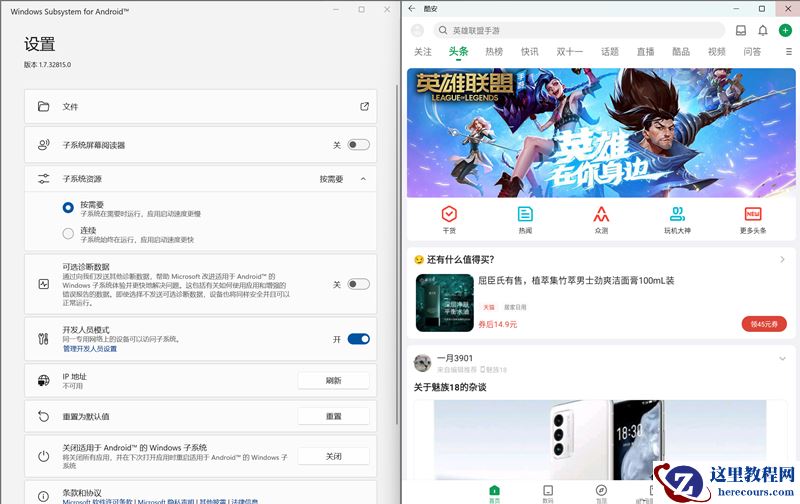Click the 重置 button
Viewport: 800px width, 504px height.
(x=334, y=416)
